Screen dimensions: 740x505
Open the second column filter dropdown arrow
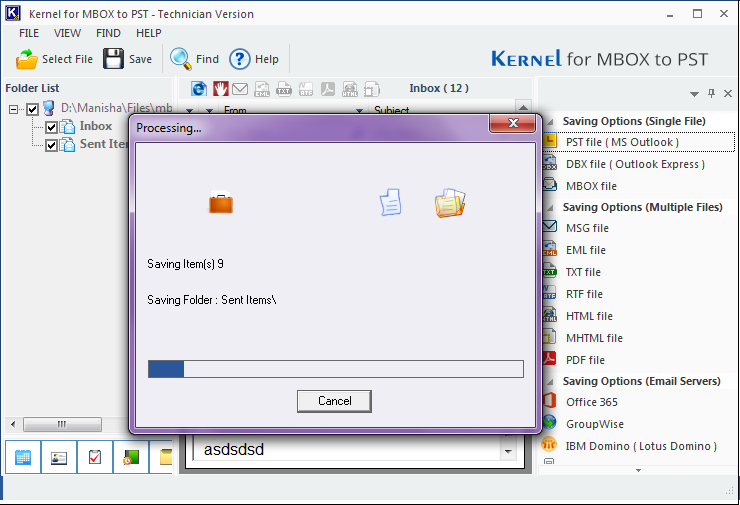click(x=210, y=111)
